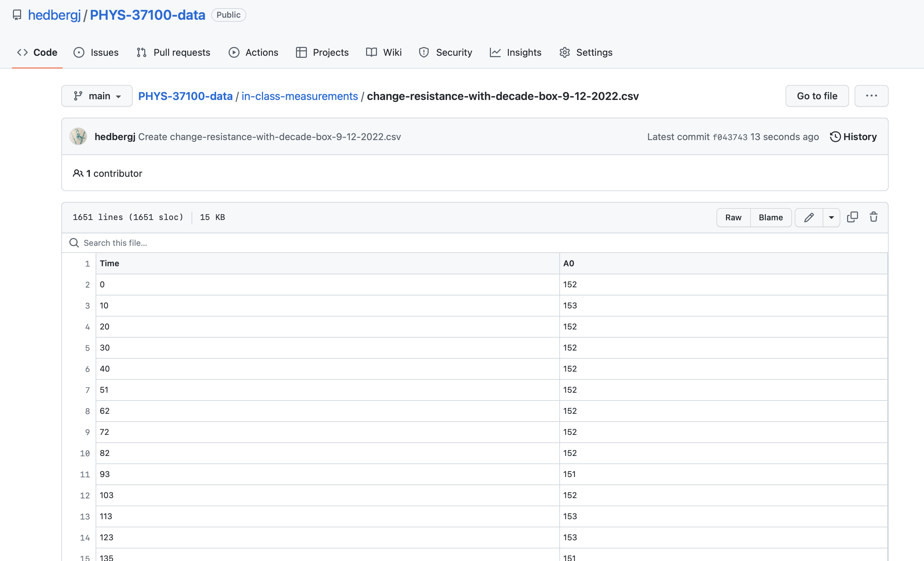Open the Security tab
This screenshot has width=924, height=561.
pos(445,52)
